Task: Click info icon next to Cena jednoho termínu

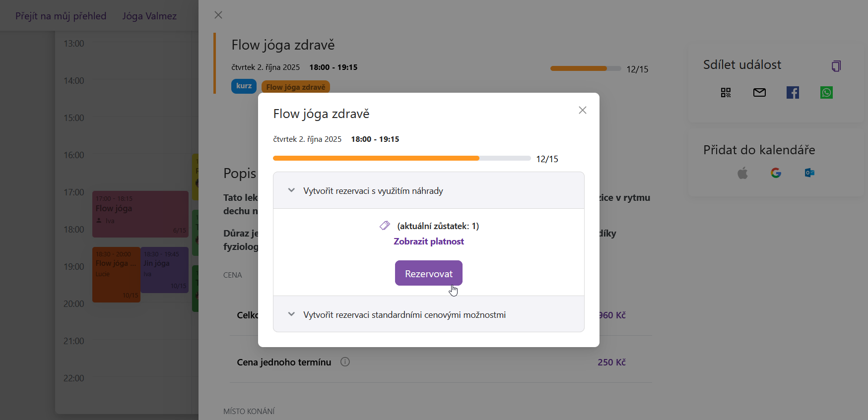Action: pyautogui.click(x=345, y=362)
